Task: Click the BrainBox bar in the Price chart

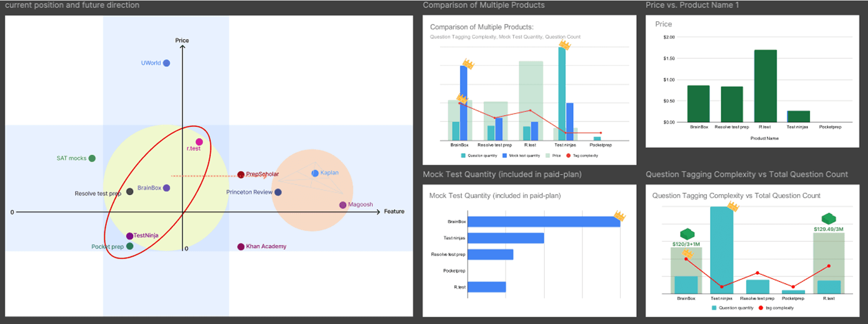Action: [x=698, y=104]
